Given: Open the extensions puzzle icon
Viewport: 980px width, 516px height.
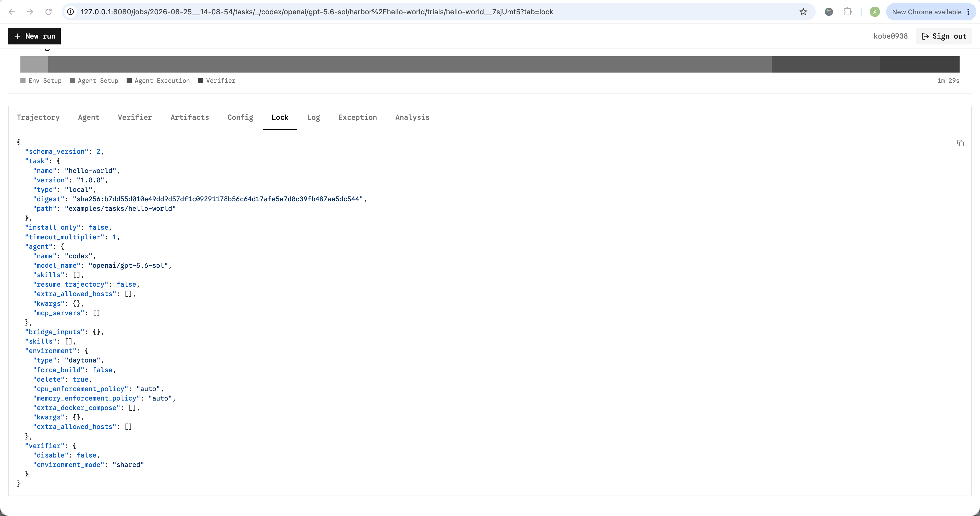Looking at the screenshot, I should coord(847,12).
